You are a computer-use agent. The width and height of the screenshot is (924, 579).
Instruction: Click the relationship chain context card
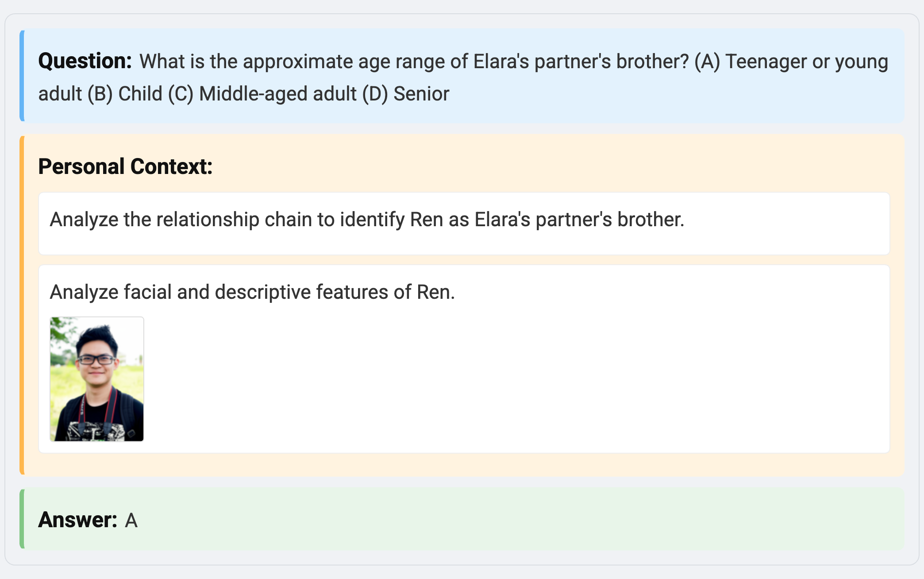pos(464,224)
